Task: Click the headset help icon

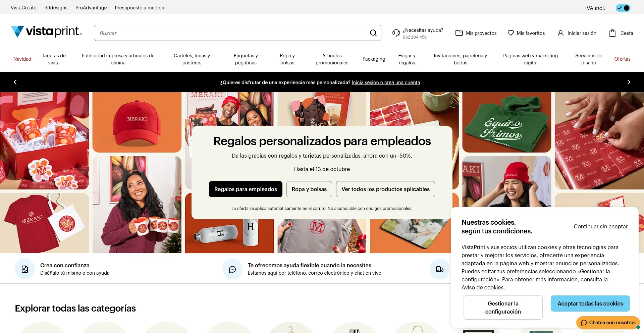Action: 396,33
